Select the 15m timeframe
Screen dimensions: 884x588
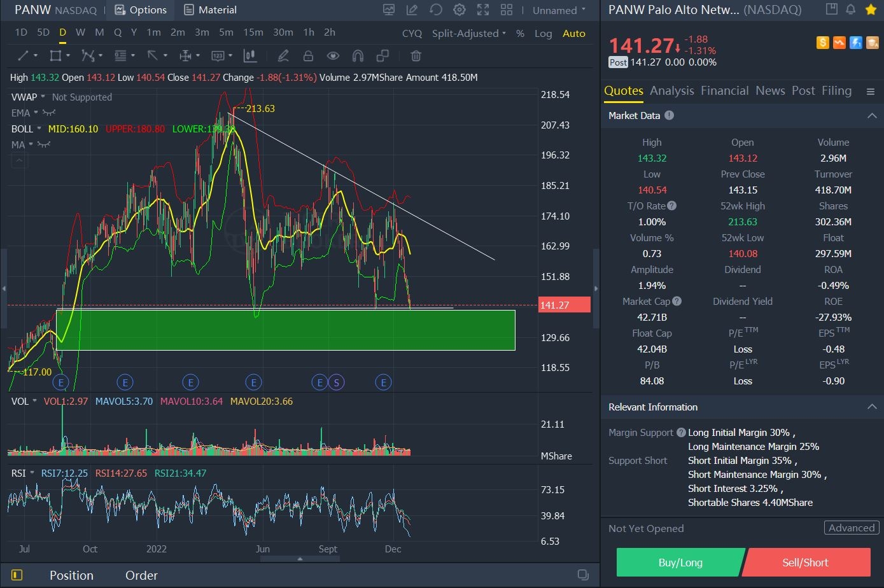click(253, 32)
